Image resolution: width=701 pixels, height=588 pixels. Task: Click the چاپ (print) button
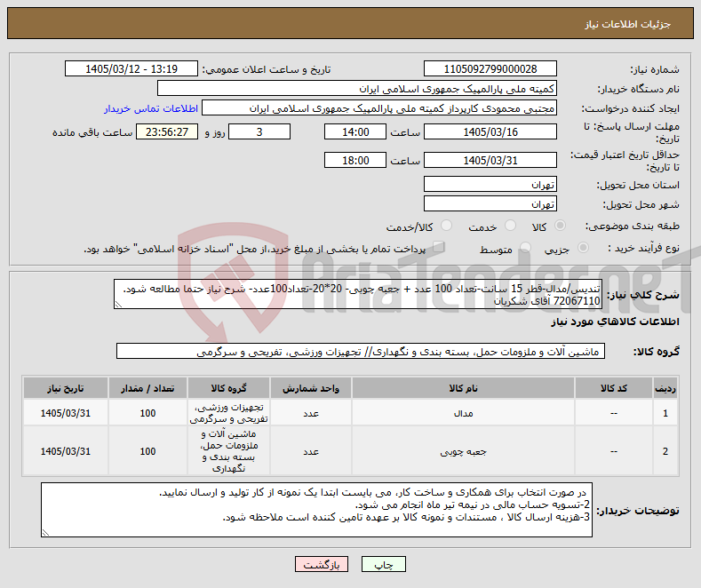(384, 564)
